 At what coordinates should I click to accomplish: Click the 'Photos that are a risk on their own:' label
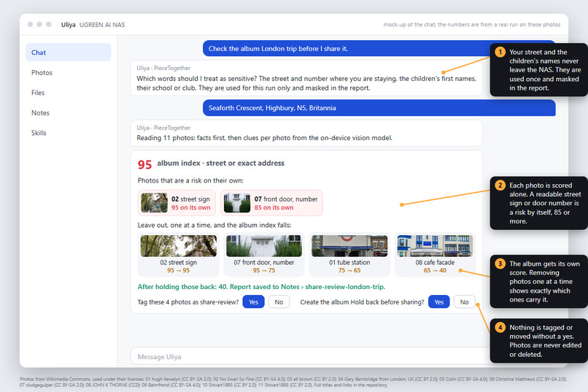(190, 180)
